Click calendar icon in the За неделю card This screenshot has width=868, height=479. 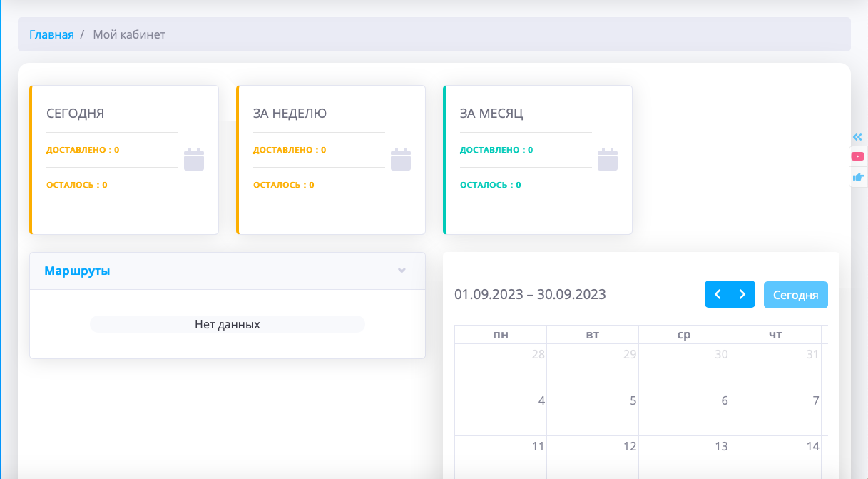click(x=401, y=159)
